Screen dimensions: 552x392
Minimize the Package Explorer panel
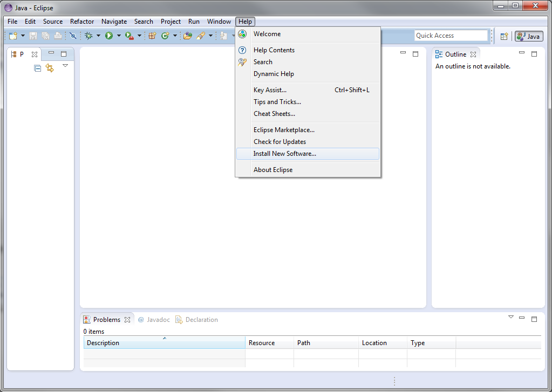[51, 53]
